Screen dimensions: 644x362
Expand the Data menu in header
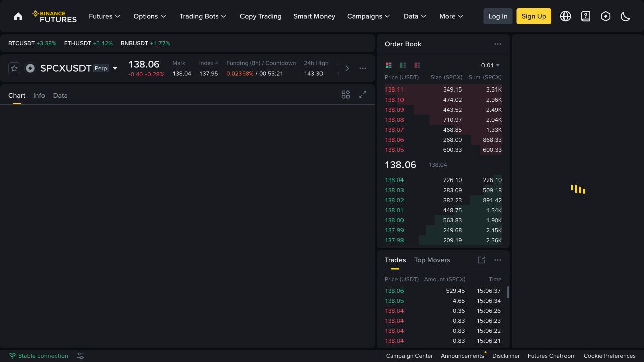tap(415, 16)
